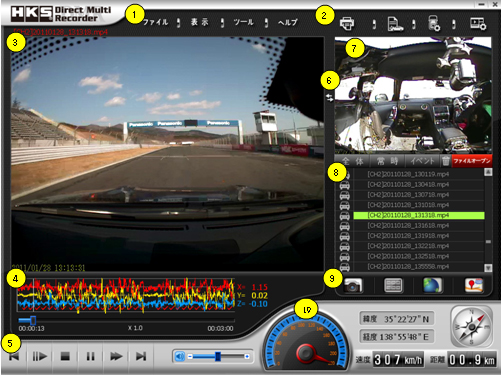Image resolution: width=501 pixels, height=375 pixels.
Task: Capture a snapshot with the camera icon
Action: point(353,286)
